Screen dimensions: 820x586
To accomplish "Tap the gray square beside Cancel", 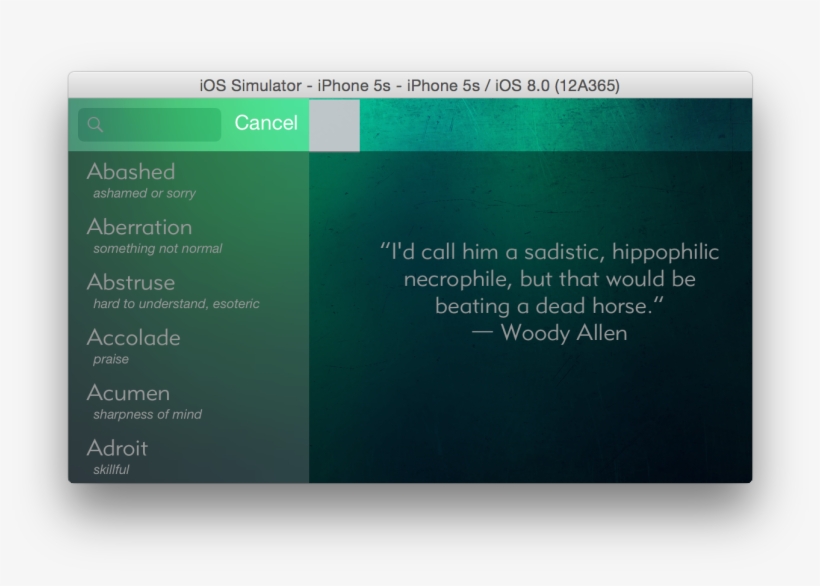I will pos(334,125).
